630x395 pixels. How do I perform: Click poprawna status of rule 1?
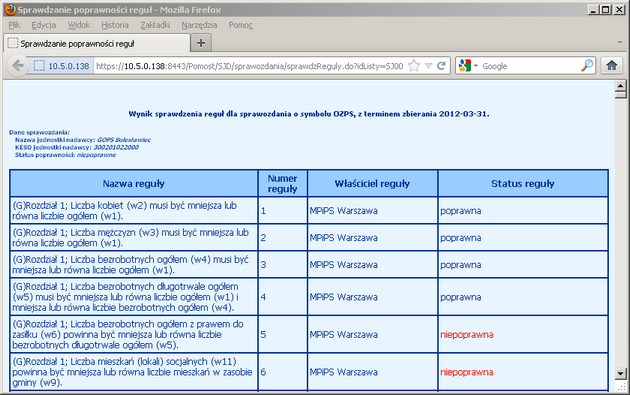coord(460,211)
